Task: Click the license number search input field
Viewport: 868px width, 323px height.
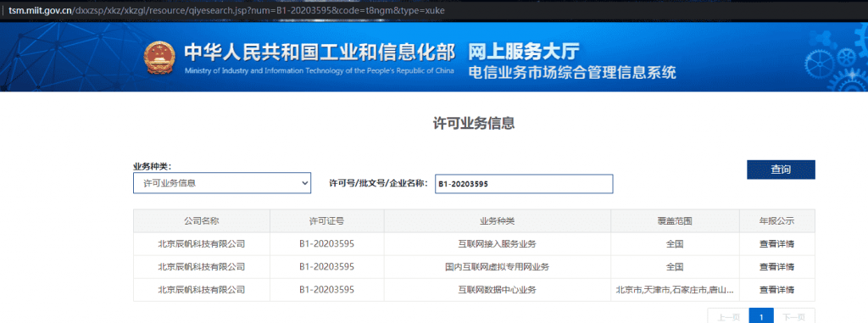Action: pyautogui.click(x=524, y=184)
